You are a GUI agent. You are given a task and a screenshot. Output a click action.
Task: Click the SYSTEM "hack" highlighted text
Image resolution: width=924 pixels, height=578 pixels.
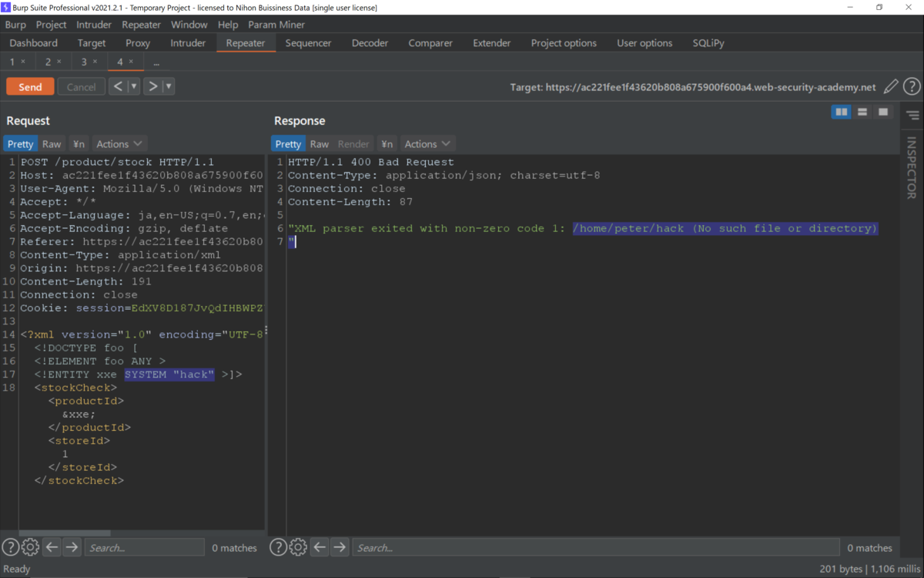point(169,375)
